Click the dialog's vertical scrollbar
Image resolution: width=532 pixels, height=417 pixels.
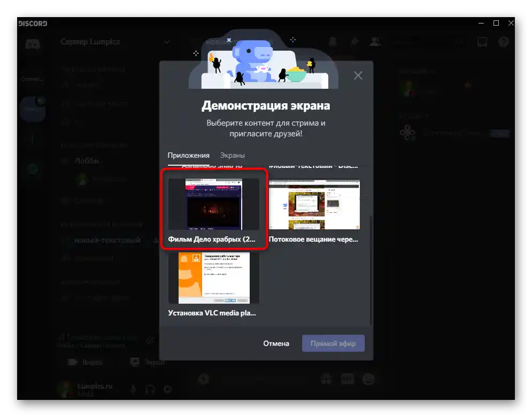click(371, 270)
